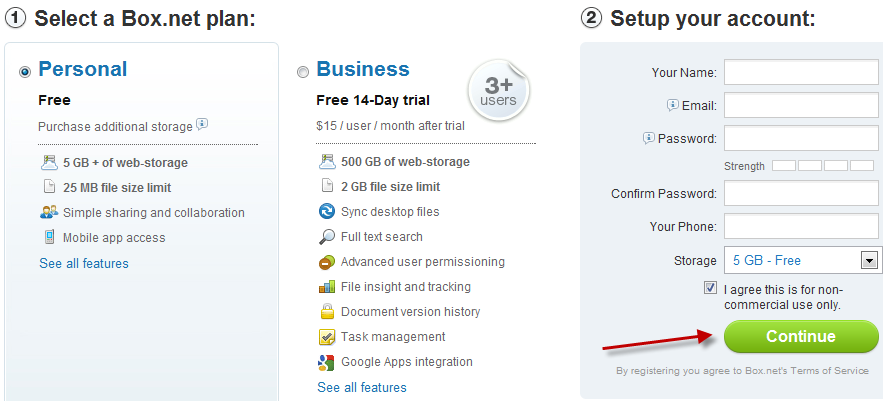Click info icon beside Purchase additional storage

(202, 124)
